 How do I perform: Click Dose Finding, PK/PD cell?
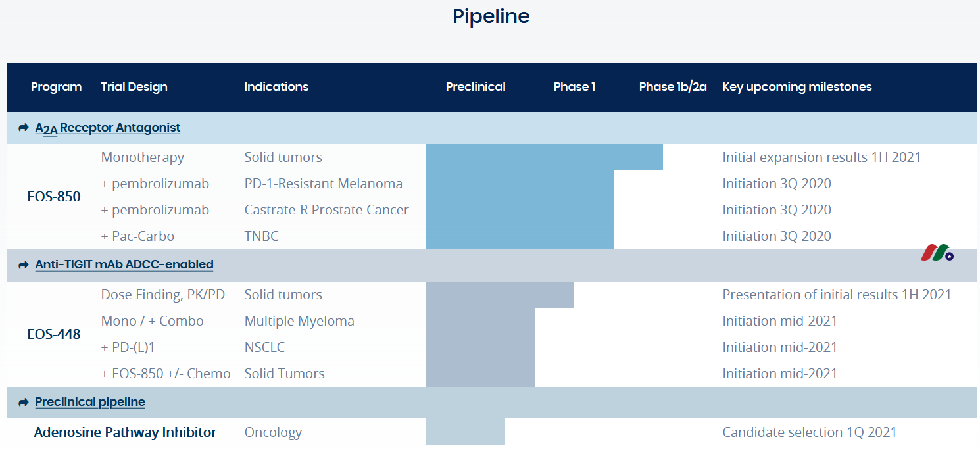tap(163, 295)
